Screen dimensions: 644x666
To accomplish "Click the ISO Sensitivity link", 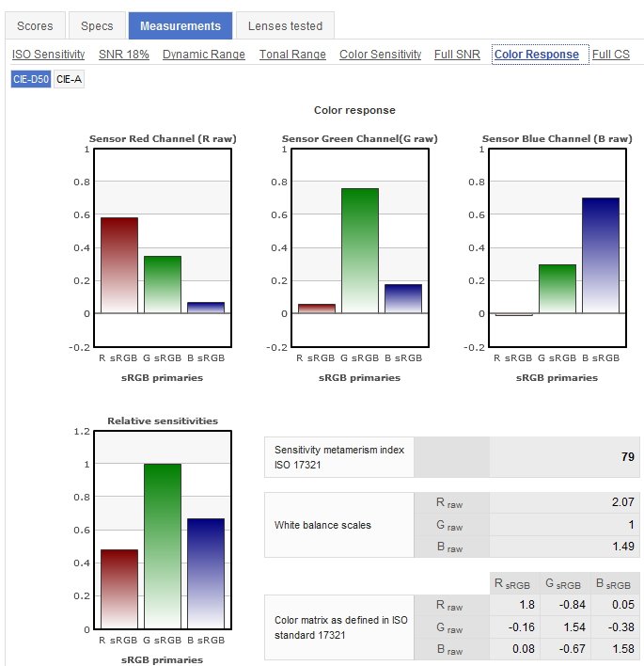I will pos(48,55).
